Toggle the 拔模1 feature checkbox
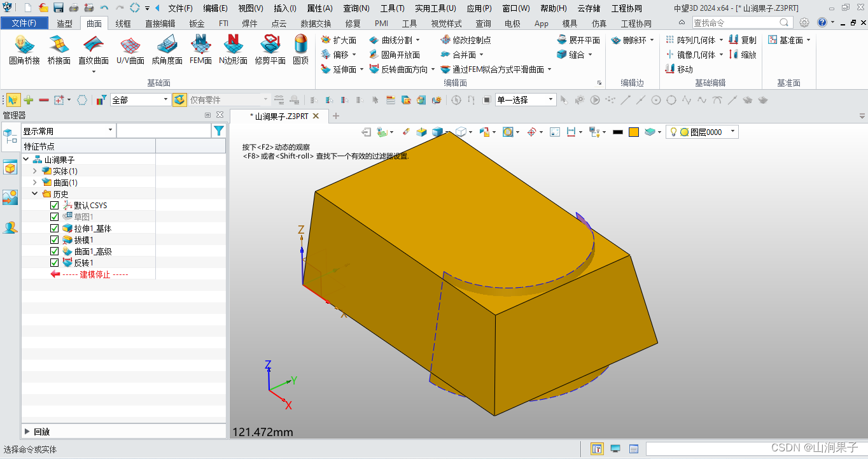 [x=54, y=240]
